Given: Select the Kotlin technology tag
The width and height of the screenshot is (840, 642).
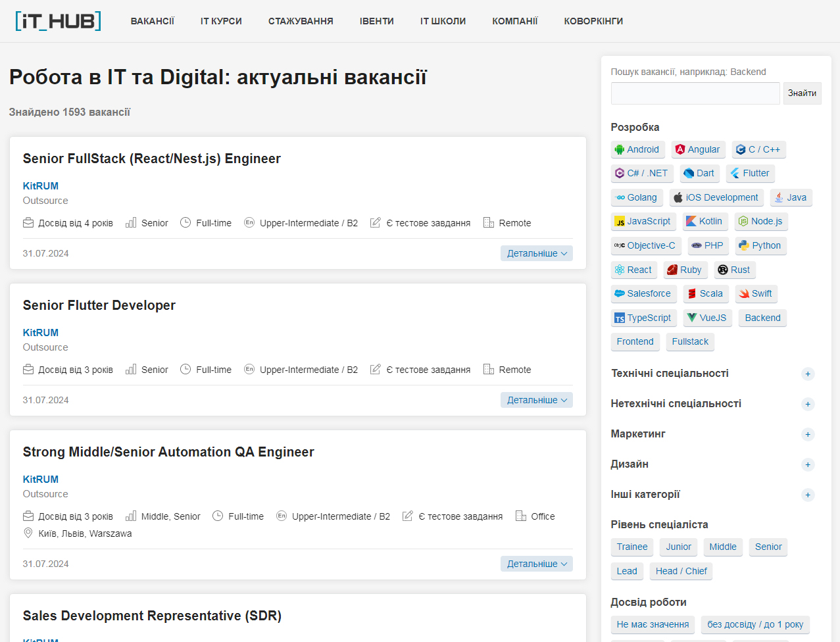Looking at the screenshot, I should [704, 222].
